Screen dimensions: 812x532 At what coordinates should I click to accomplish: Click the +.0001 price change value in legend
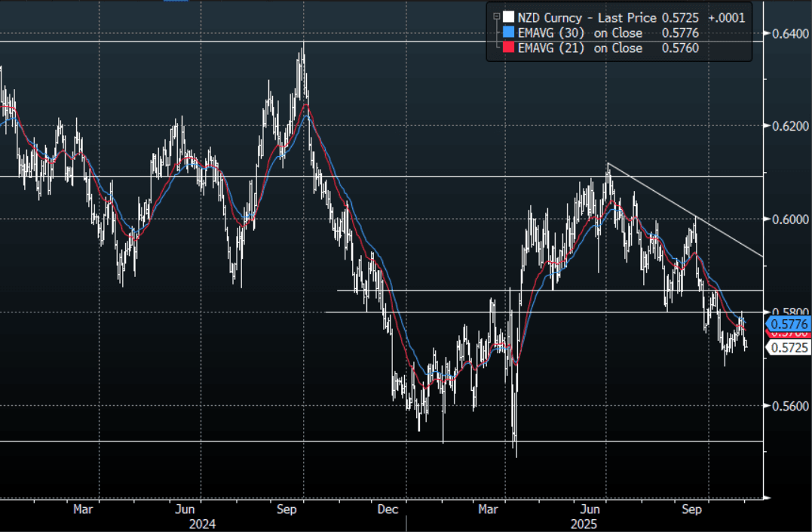click(x=727, y=17)
